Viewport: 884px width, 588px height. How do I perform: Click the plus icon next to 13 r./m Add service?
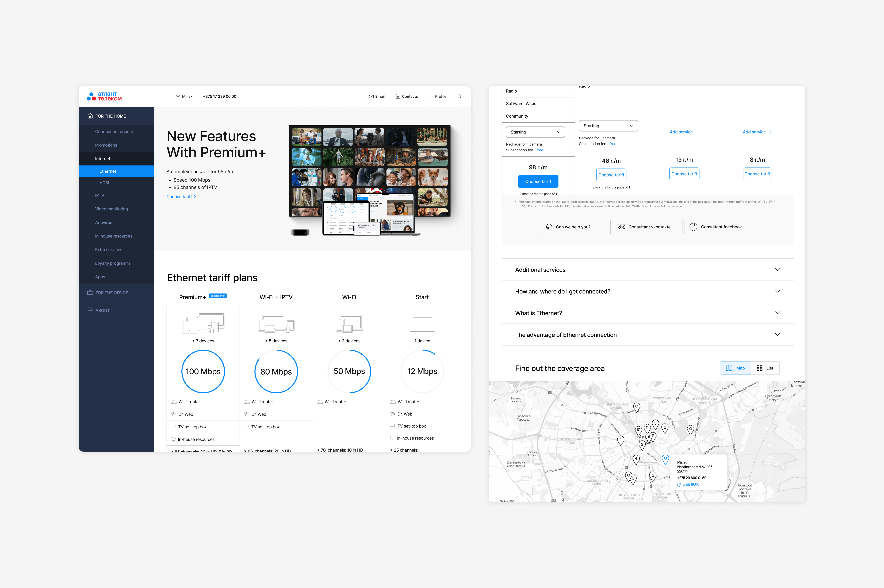point(697,132)
